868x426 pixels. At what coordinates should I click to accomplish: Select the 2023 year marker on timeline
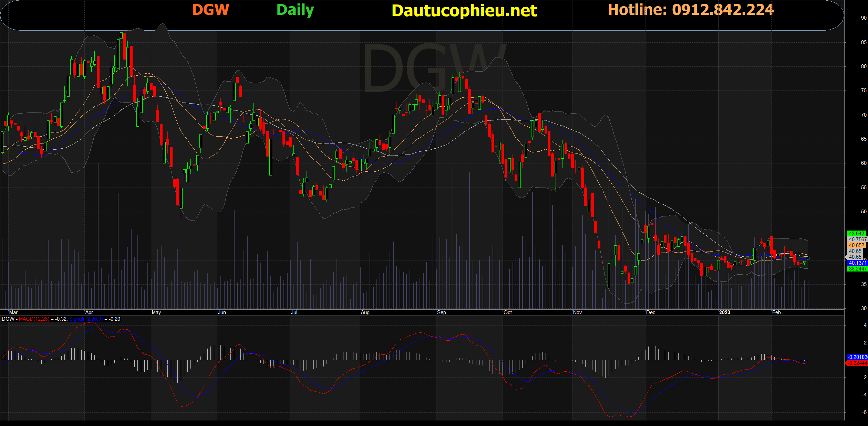[724, 312]
